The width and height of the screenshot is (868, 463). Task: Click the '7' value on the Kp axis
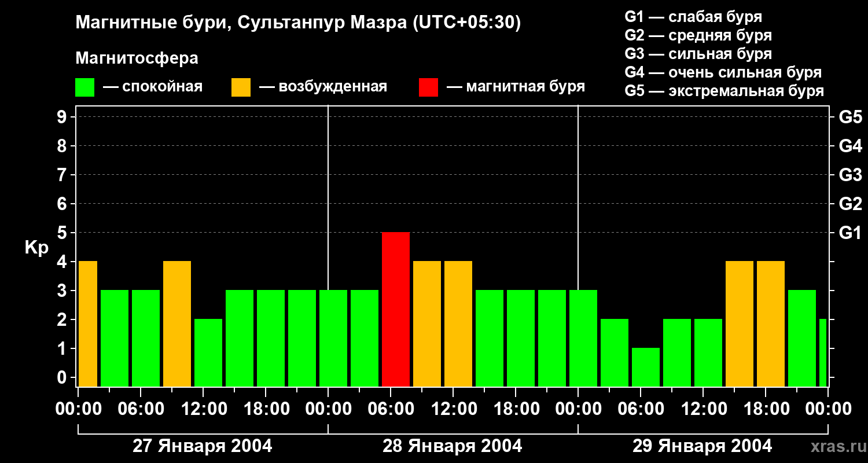click(x=63, y=175)
